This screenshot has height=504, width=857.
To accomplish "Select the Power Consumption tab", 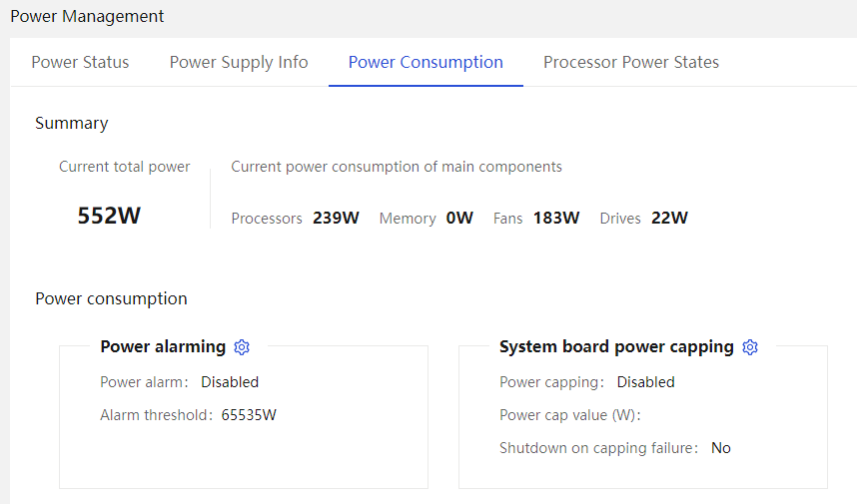I will [x=426, y=62].
